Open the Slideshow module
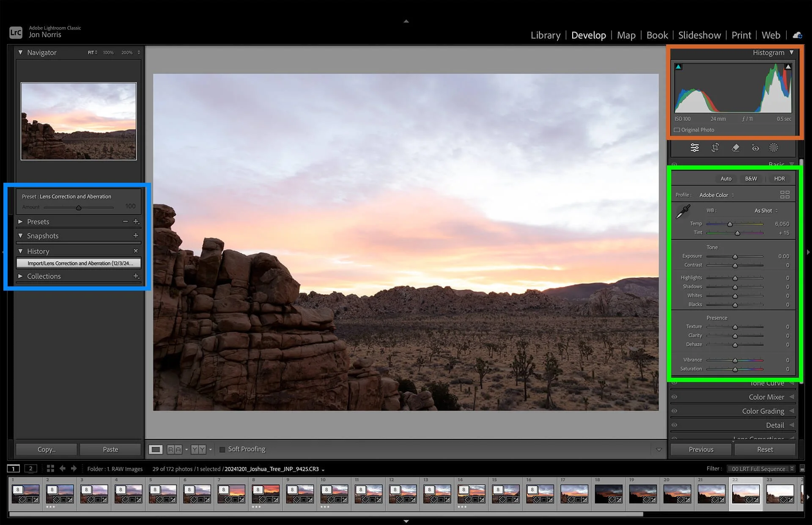 699,35
